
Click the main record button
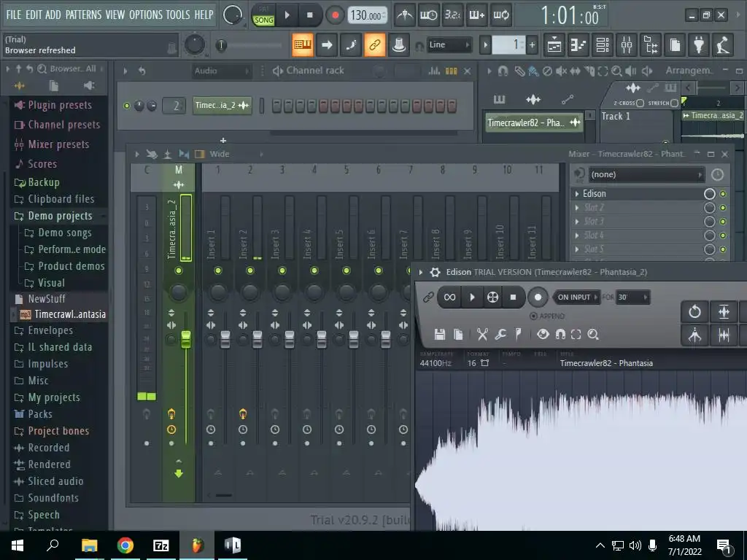click(x=335, y=15)
